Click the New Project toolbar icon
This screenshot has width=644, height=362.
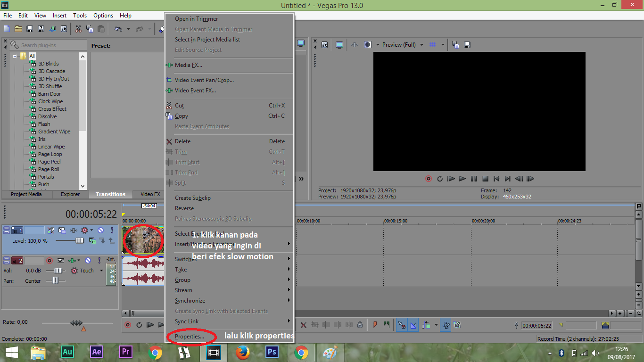tap(7, 29)
